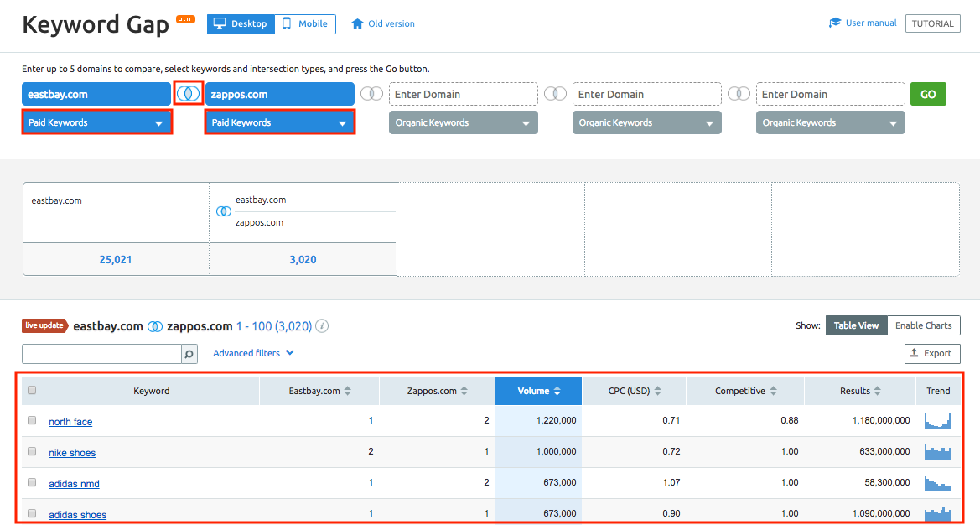Click the third Enter Domain field
The width and height of the screenshot is (980, 525).
[x=463, y=94]
